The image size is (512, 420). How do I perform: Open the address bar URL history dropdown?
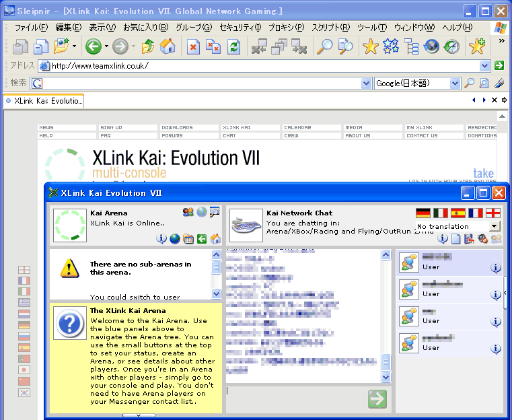[484, 66]
